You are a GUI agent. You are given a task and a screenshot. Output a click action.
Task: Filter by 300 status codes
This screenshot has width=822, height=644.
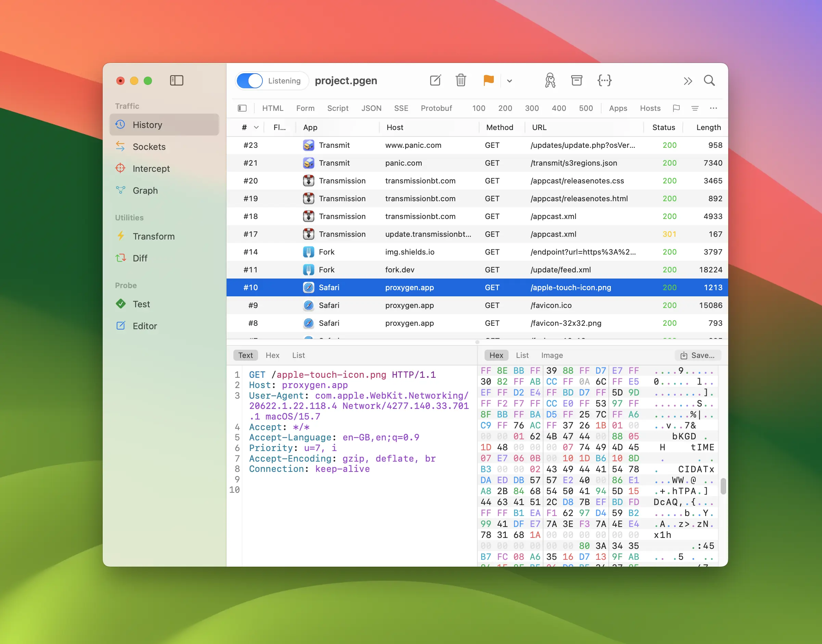coord(532,108)
